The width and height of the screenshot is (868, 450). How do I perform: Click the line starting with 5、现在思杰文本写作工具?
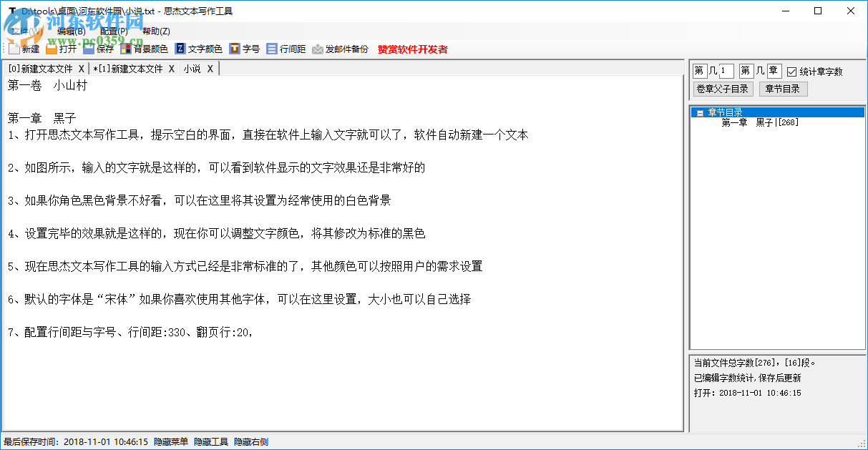tap(245, 266)
